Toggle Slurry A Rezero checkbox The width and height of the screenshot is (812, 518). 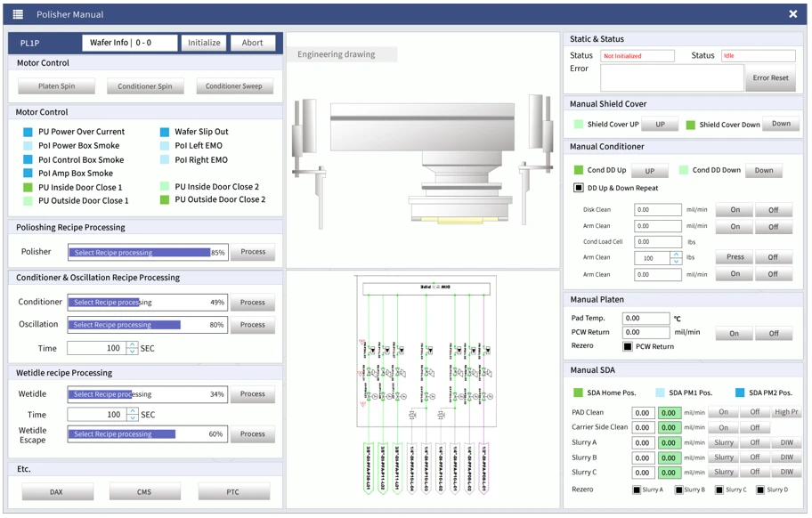click(637, 490)
